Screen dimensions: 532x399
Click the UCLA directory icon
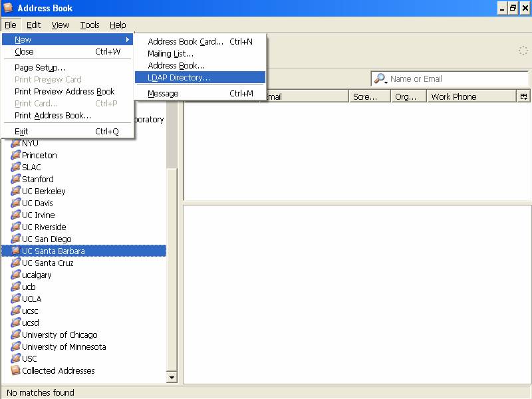pyautogui.click(x=15, y=299)
